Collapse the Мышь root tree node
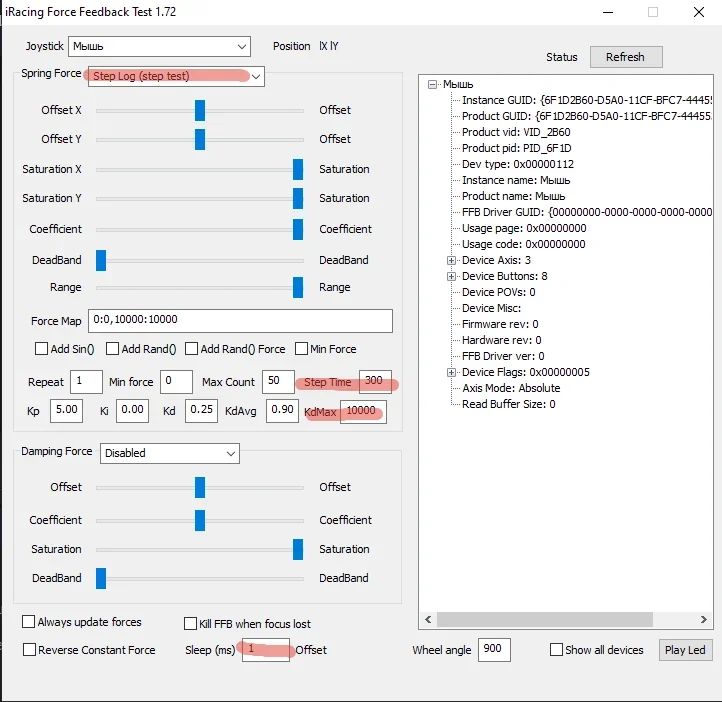The height and width of the screenshot is (702, 722). tap(433, 85)
